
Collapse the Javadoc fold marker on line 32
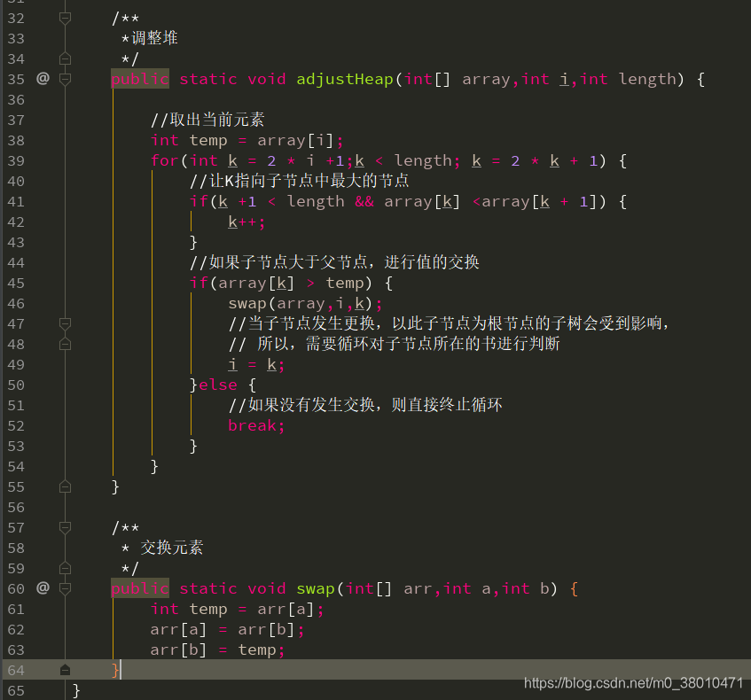65,19
